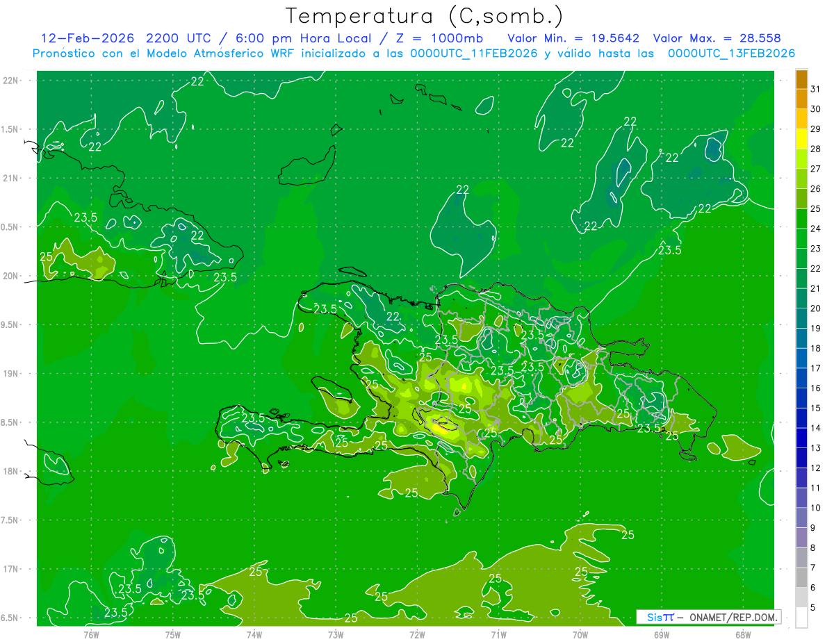
Task: Click the 76W longitude axis label
Action: point(91,634)
